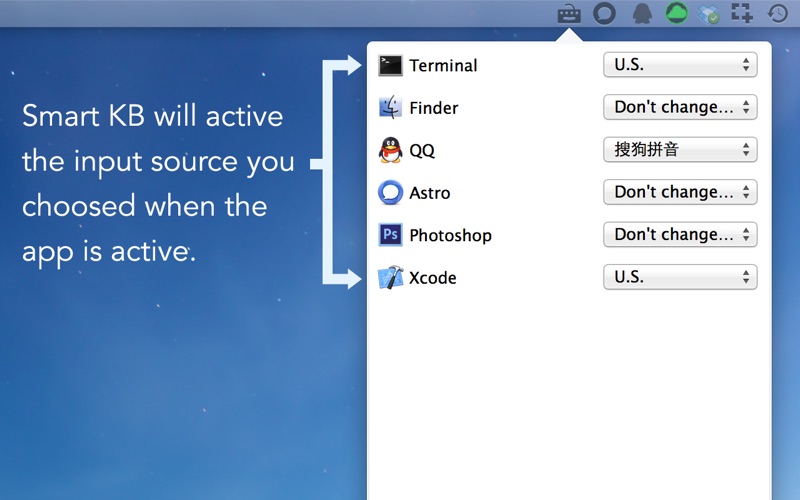Select the Photoshop row label

[x=451, y=235]
